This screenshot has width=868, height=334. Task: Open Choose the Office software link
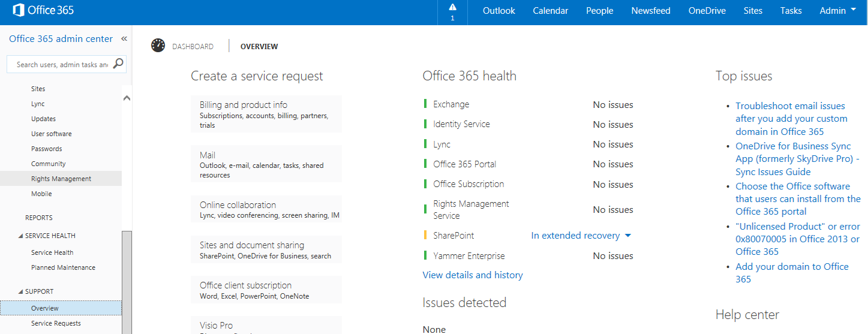tap(798, 198)
